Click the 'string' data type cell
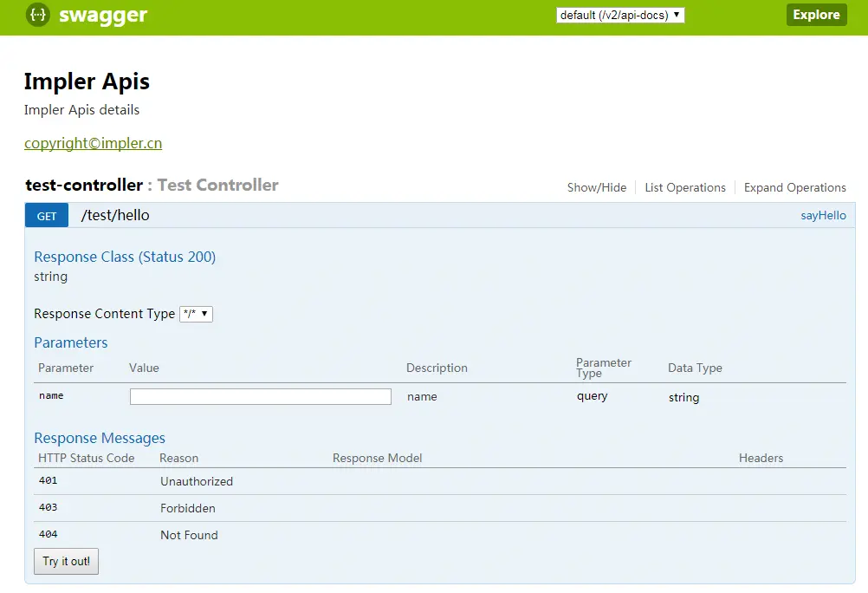Image resolution: width=868 pixels, height=593 pixels. click(x=683, y=397)
